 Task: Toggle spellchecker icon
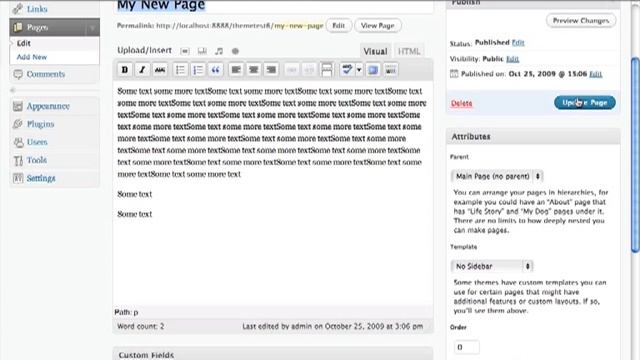click(x=347, y=70)
